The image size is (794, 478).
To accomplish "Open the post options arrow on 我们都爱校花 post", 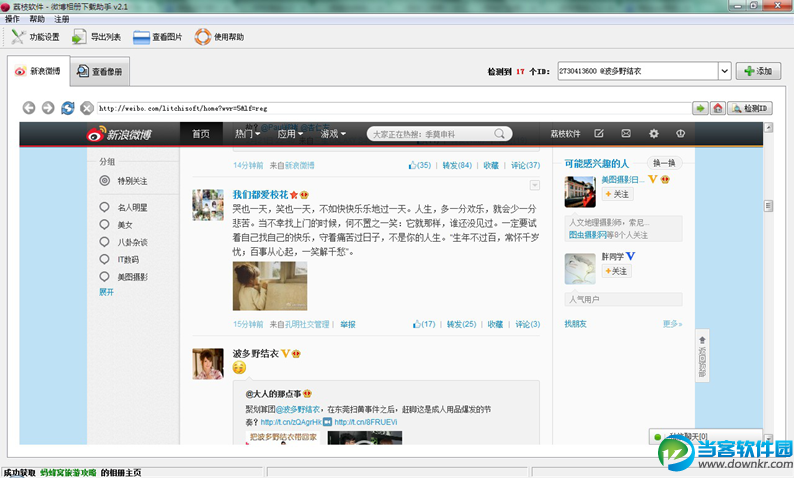I will point(535,185).
